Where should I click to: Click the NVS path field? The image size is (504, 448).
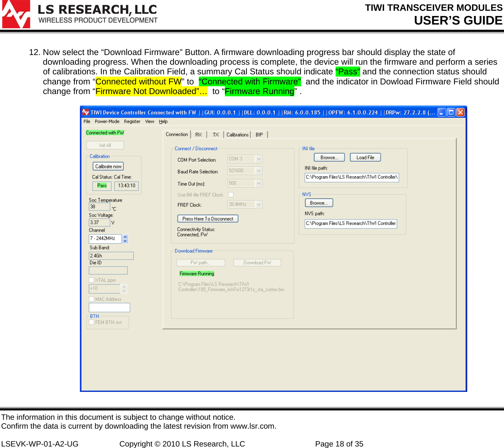(x=351, y=223)
